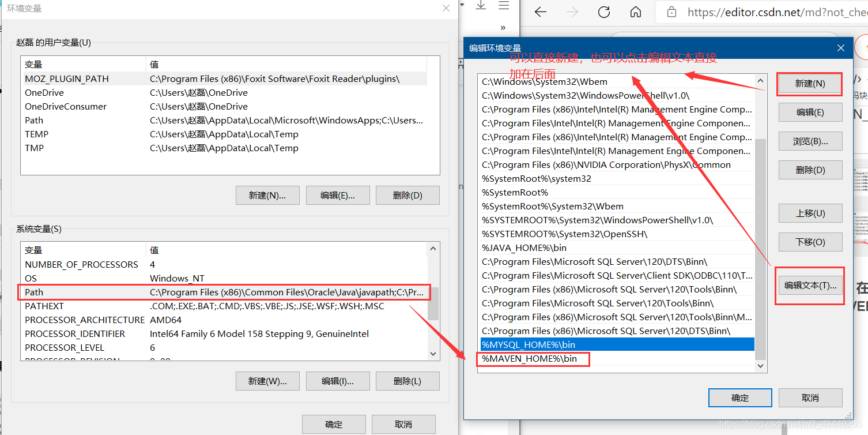Click 编辑(E) in edit dialog
Viewport: 868px width, 435px height.
[x=810, y=112]
